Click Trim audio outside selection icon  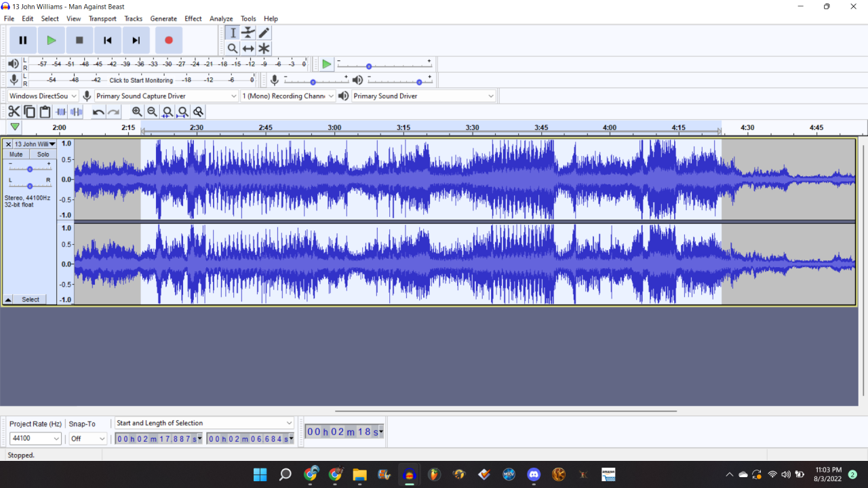[x=61, y=112]
